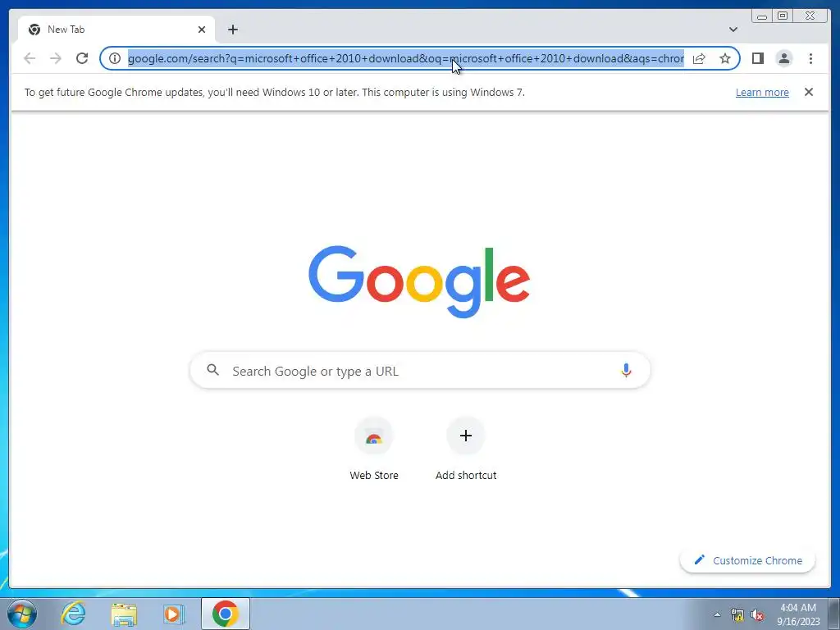The width and height of the screenshot is (840, 630).
Task: Expand the tab search dropdown chevron
Action: click(733, 30)
